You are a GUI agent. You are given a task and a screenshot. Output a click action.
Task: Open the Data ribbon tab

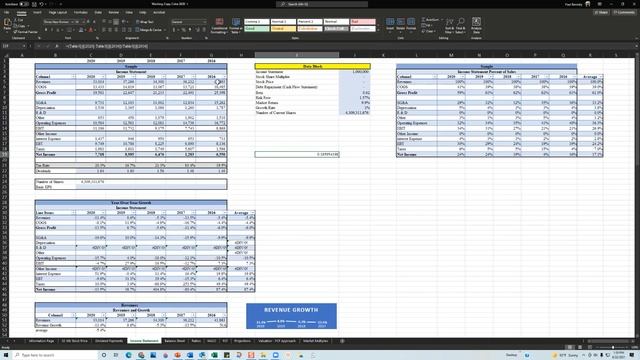tap(98, 12)
